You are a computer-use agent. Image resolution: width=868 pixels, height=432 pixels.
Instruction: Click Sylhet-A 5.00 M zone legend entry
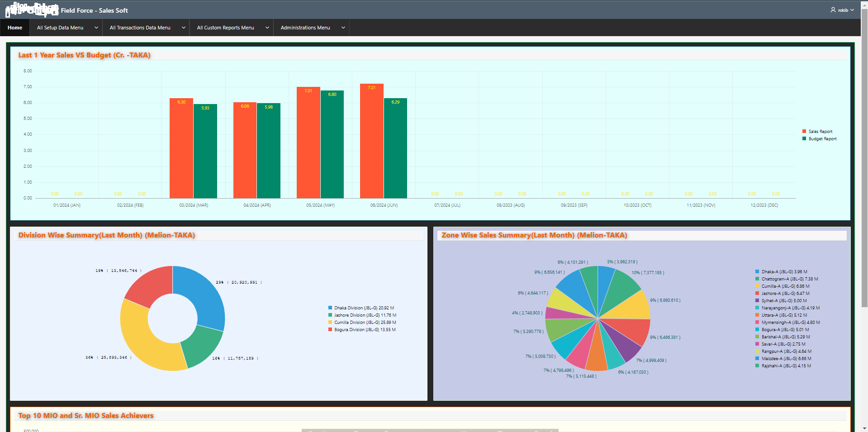pos(781,301)
